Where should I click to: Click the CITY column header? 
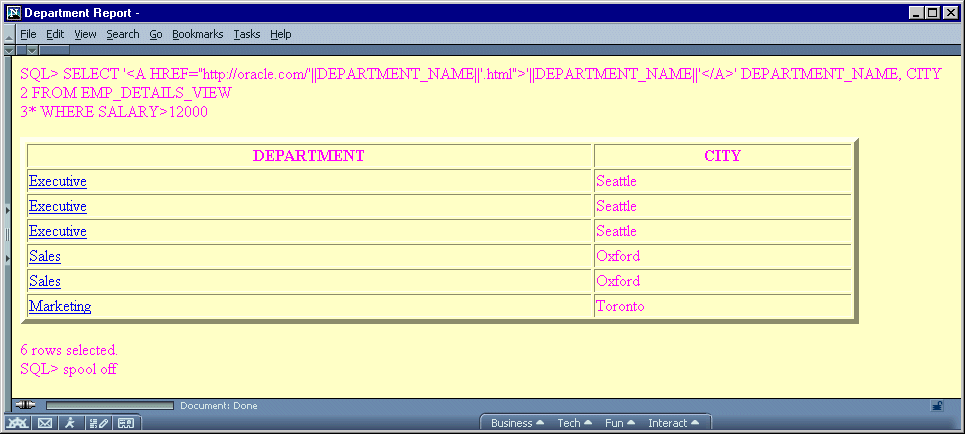pyautogui.click(x=723, y=156)
